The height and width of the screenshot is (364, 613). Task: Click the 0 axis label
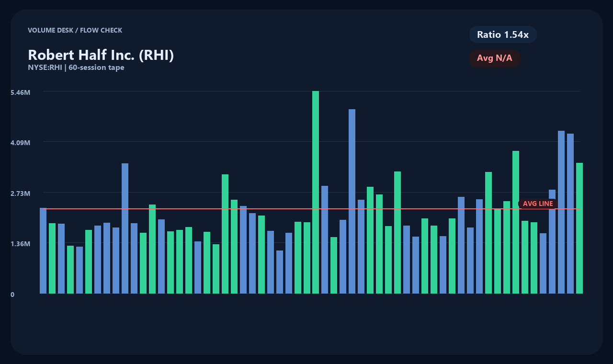(12, 295)
